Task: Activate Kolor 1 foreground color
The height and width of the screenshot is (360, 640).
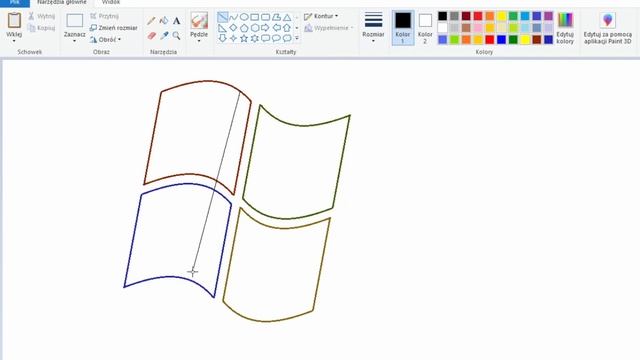Action: (x=402, y=28)
